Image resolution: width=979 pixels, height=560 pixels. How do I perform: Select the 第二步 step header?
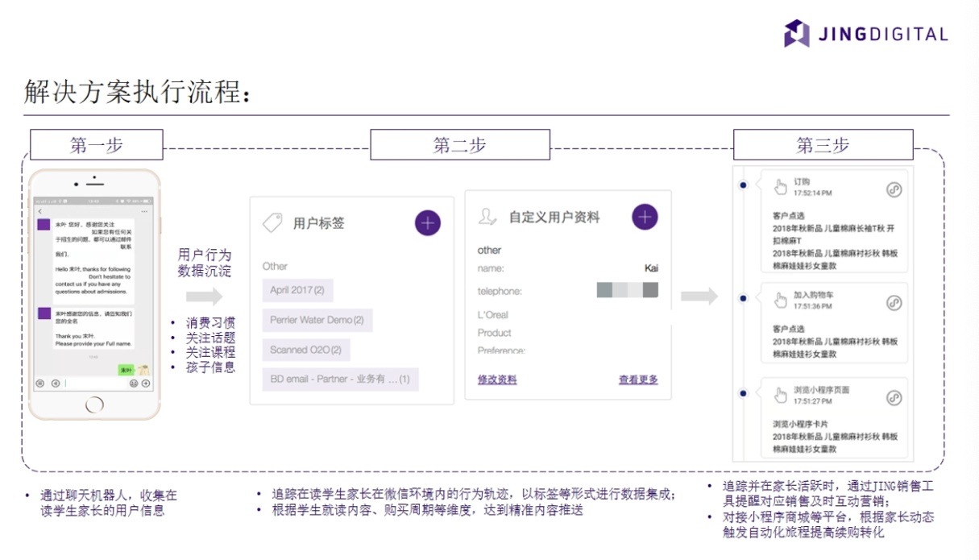[460, 143]
